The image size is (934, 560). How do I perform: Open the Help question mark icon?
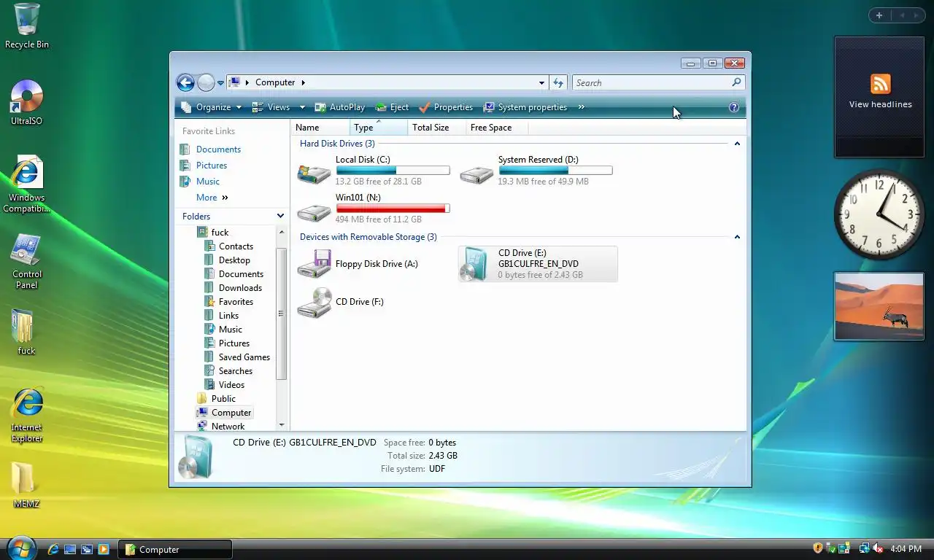coord(734,107)
